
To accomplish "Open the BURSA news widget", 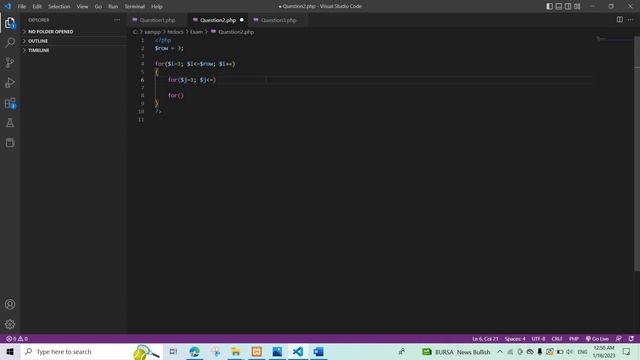I will [x=456, y=351].
